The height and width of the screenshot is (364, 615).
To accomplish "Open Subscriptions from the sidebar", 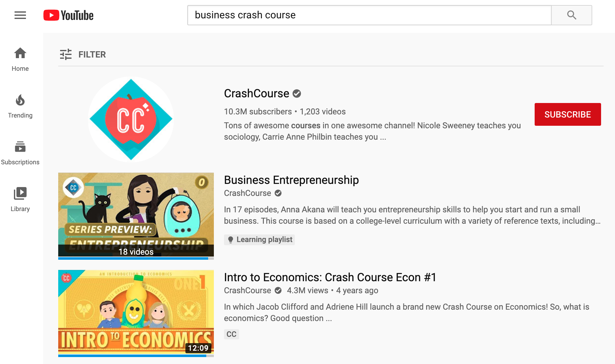I will click(x=20, y=153).
